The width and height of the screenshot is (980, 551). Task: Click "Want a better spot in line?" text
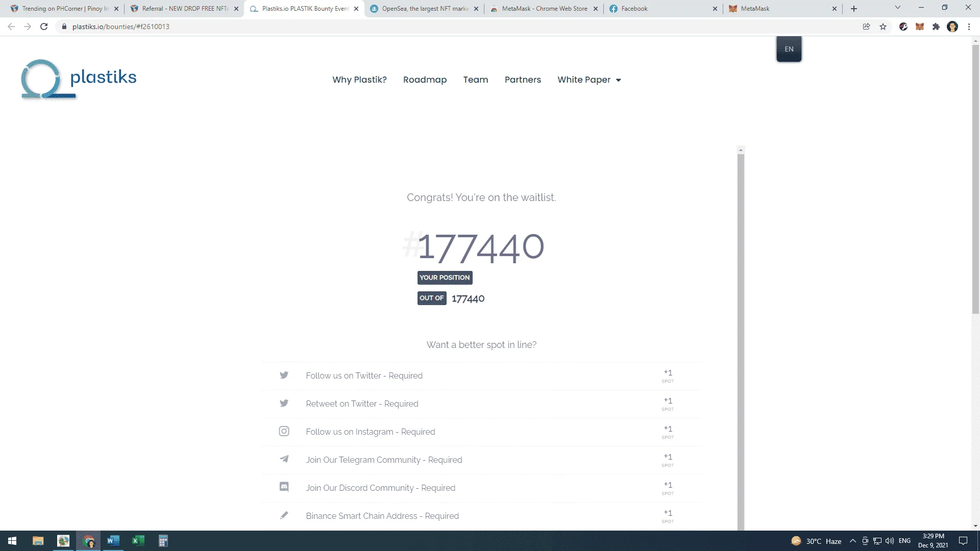(481, 345)
